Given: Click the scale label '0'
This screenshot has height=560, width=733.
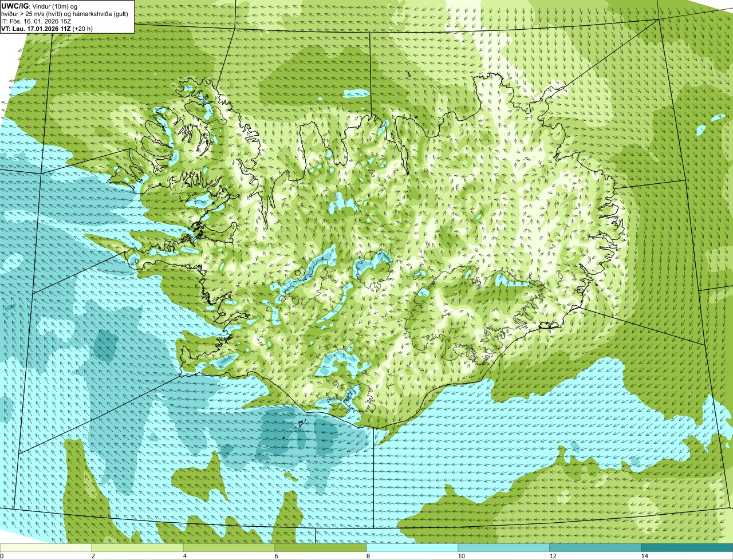Looking at the screenshot, I should pos(2,556).
